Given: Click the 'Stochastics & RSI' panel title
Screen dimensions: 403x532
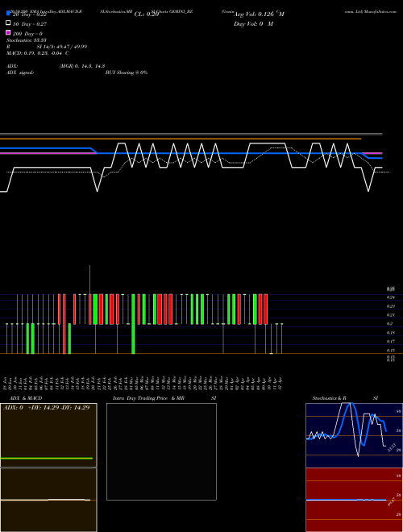Looking at the screenshot, I should 345,398.
